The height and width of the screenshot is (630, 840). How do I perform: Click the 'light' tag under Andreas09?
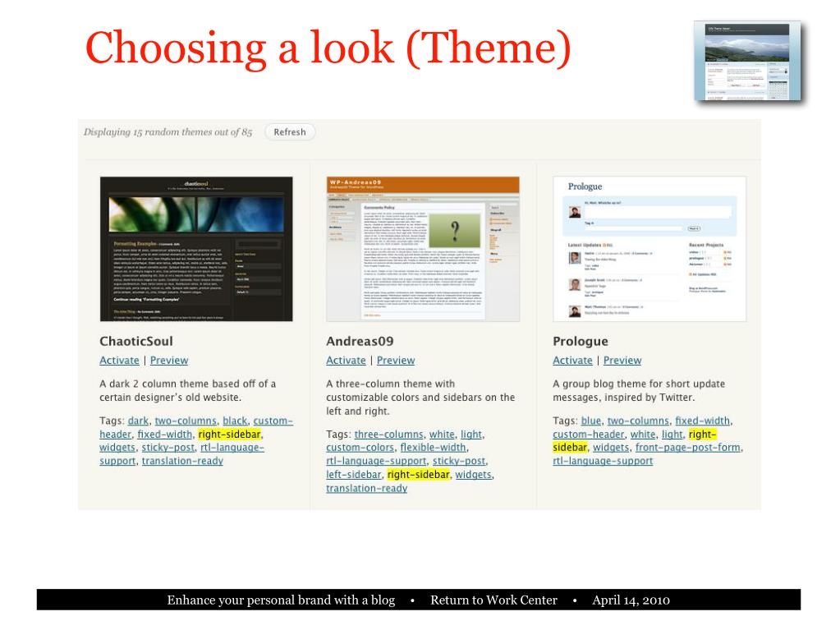[471, 435]
